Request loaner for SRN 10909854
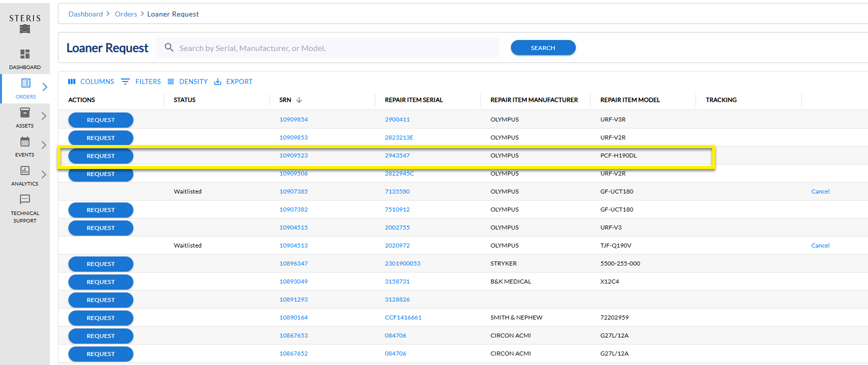868x365 pixels. (x=101, y=120)
